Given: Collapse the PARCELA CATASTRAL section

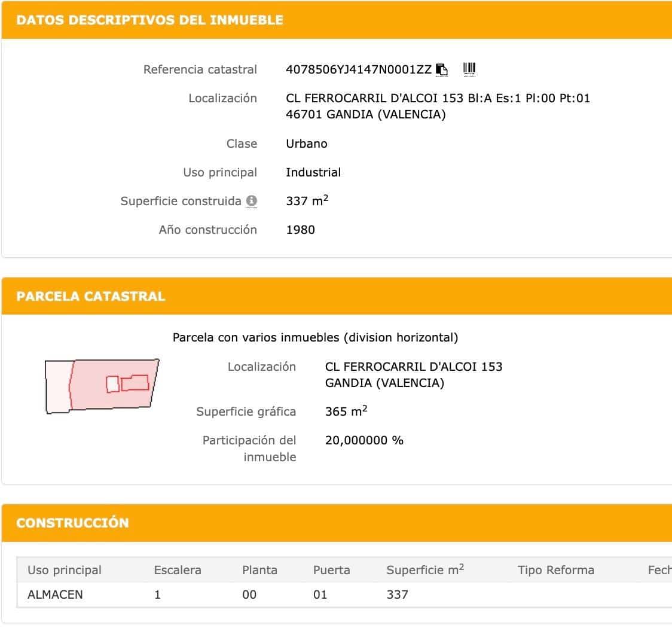Looking at the screenshot, I should click(91, 296).
